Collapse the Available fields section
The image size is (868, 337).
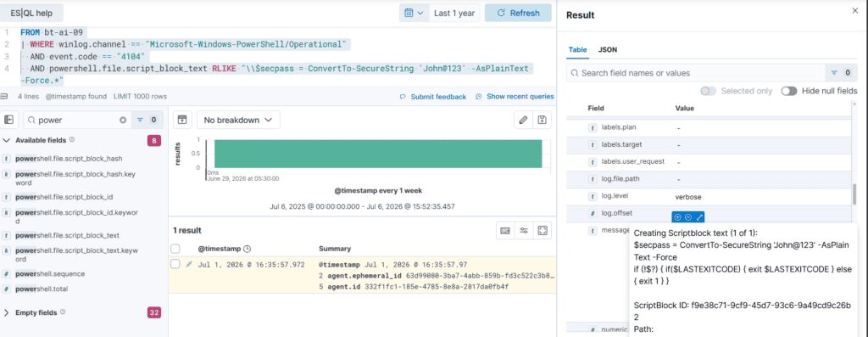6,140
